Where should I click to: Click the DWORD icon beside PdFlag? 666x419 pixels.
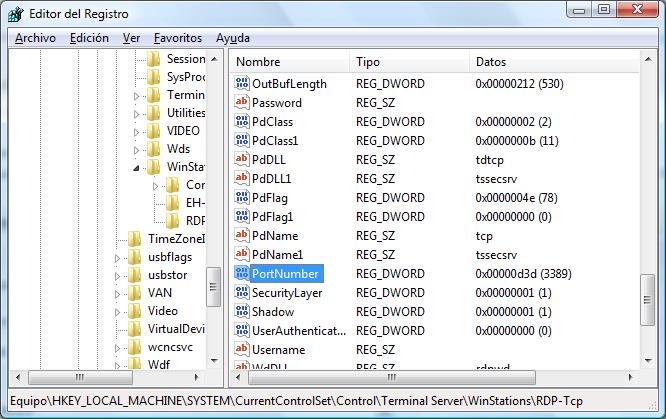pyautogui.click(x=242, y=197)
